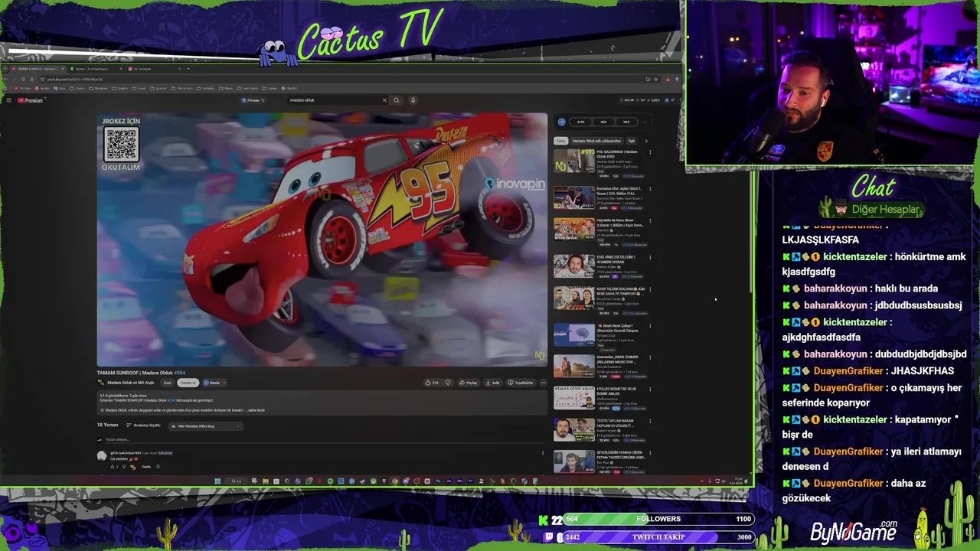Viewport: 980px width, 551px height.
Task: Open the Filtreler extension button
Action: (253, 100)
